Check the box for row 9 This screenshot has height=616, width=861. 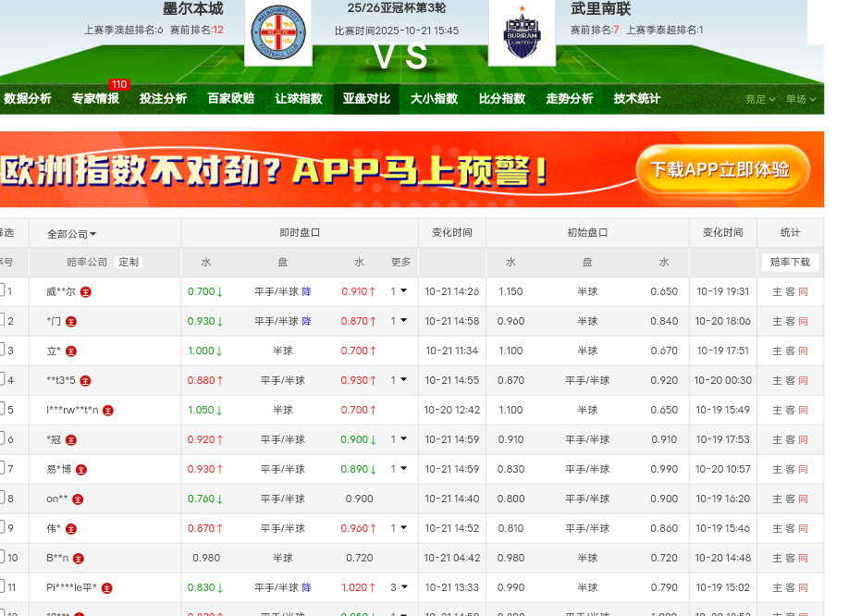point(2,528)
